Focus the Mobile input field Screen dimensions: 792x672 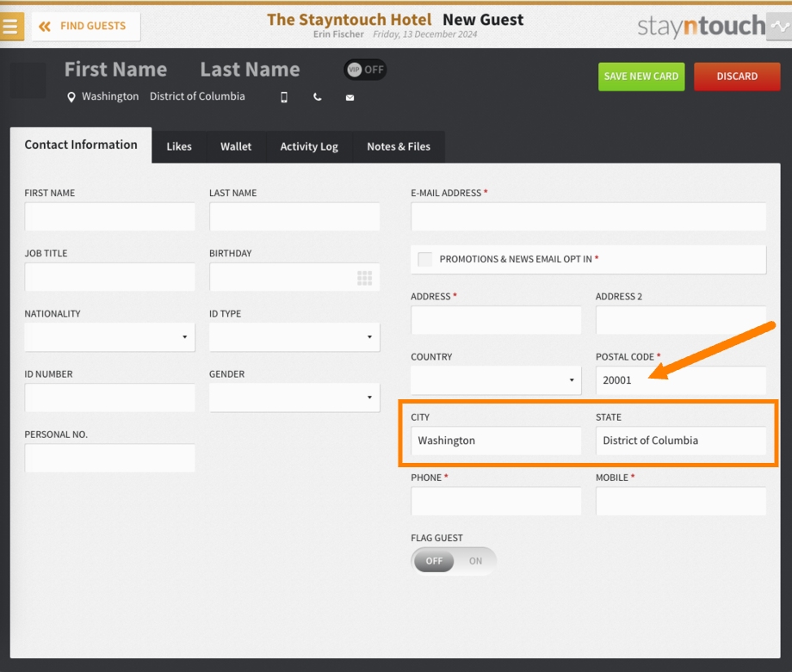(x=681, y=501)
